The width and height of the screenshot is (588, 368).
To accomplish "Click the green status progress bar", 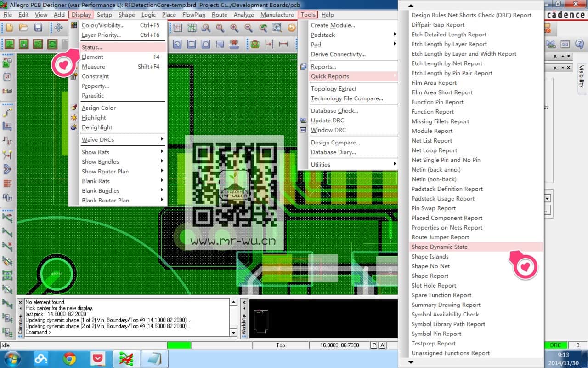I will click(x=179, y=345).
